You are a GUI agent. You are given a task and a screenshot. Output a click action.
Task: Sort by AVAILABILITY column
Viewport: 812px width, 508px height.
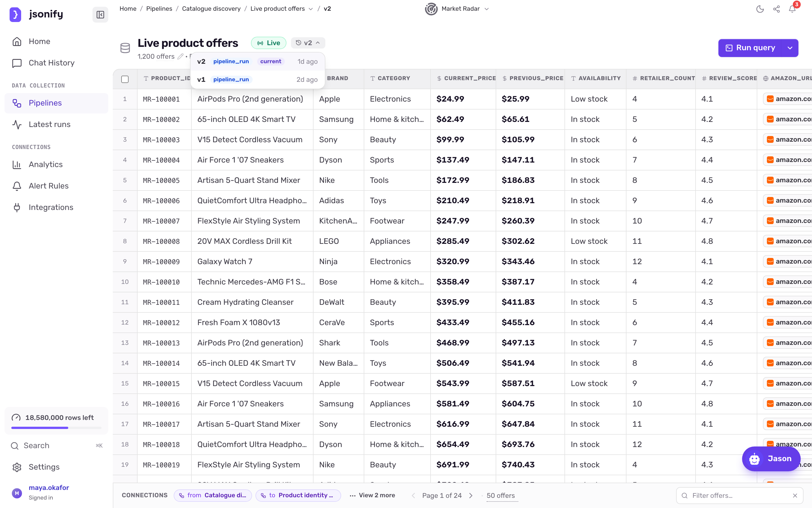(x=595, y=79)
